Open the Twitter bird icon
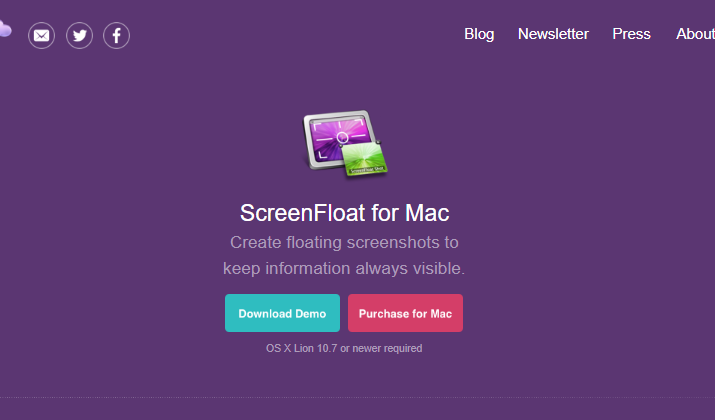 point(79,36)
